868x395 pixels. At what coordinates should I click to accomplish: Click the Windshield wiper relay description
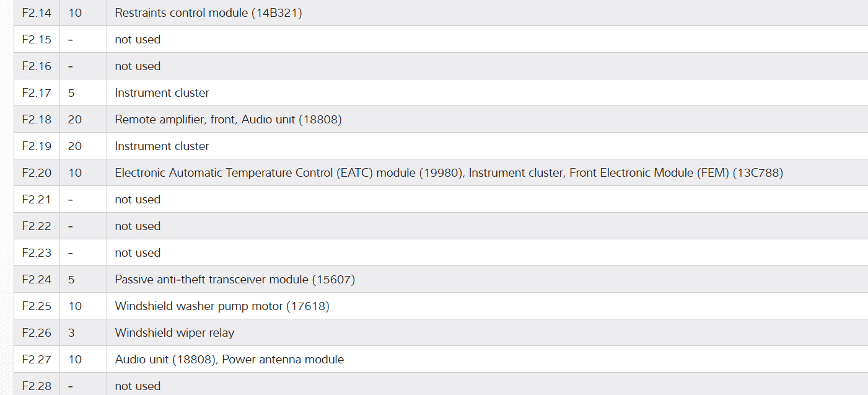(x=175, y=332)
